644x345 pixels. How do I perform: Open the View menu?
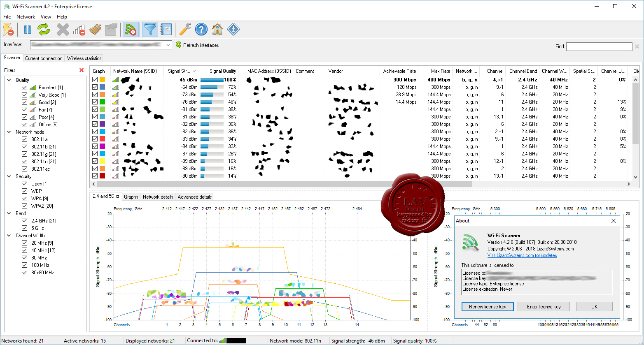click(x=46, y=17)
